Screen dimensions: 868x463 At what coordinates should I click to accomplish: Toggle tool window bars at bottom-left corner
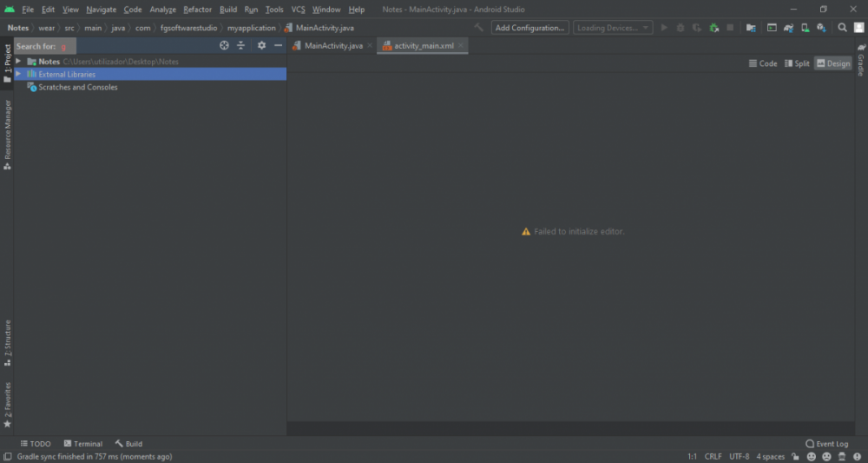[x=8, y=457]
